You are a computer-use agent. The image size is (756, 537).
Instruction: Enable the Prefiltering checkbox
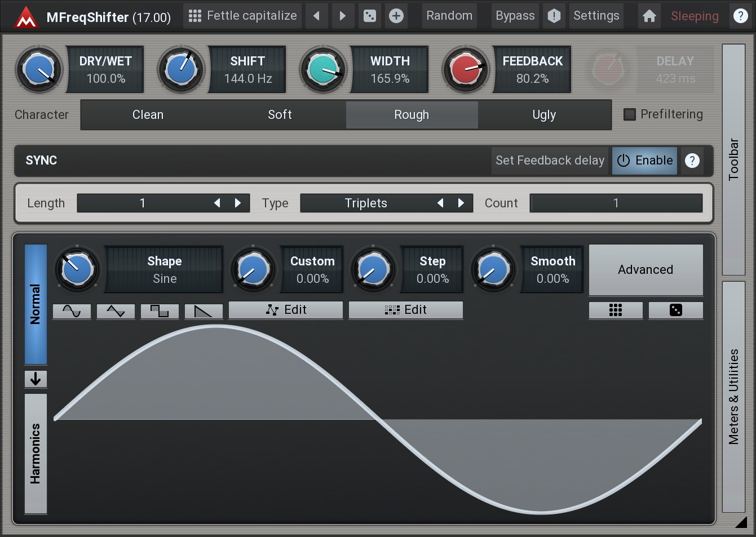point(630,114)
